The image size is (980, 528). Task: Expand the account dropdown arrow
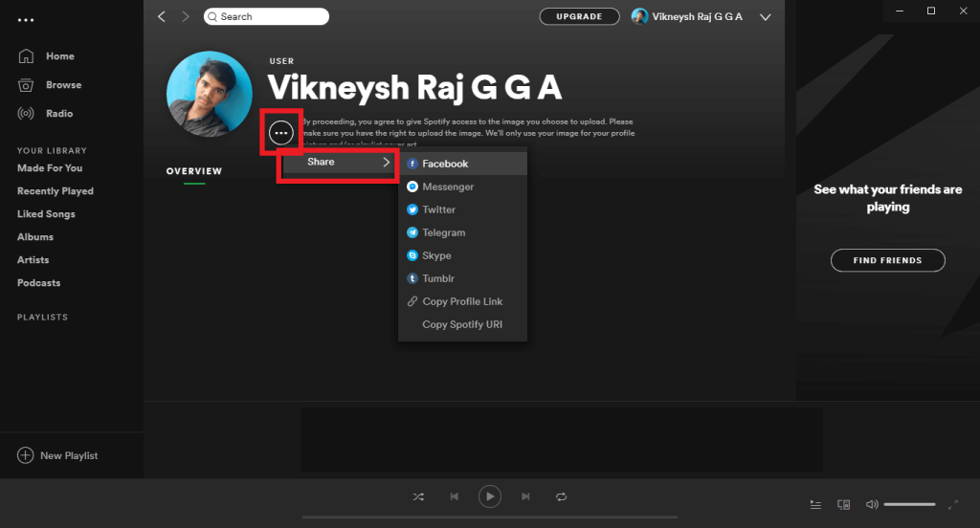tap(765, 17)
